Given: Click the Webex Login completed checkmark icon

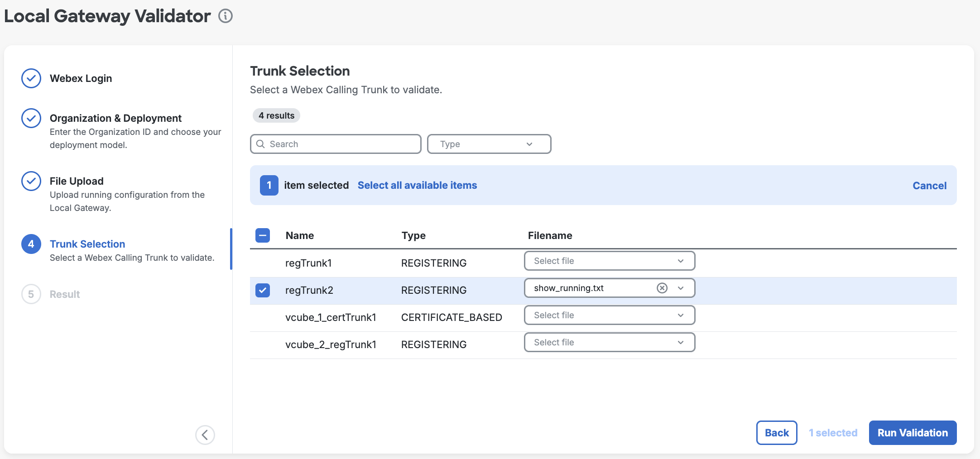Looking at the screenshot, I should point(31,78).
